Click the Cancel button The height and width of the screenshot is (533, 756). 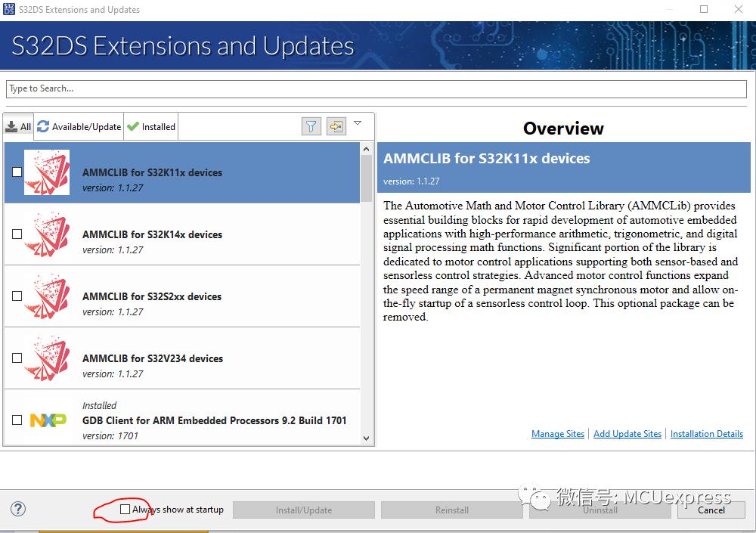point(711,510)
